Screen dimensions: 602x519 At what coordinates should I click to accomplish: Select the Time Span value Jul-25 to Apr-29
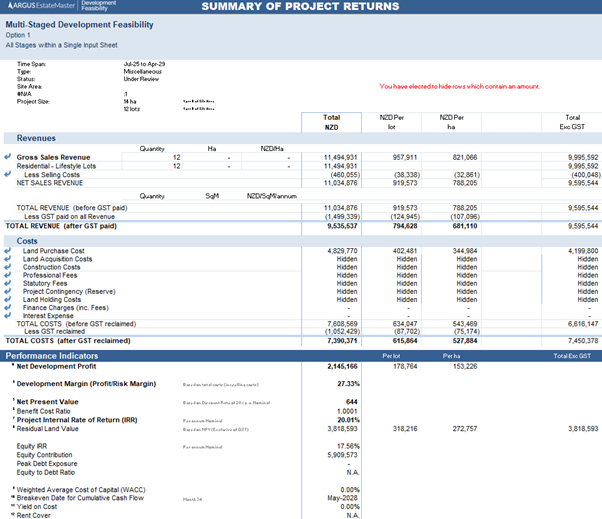coord(144,64)
